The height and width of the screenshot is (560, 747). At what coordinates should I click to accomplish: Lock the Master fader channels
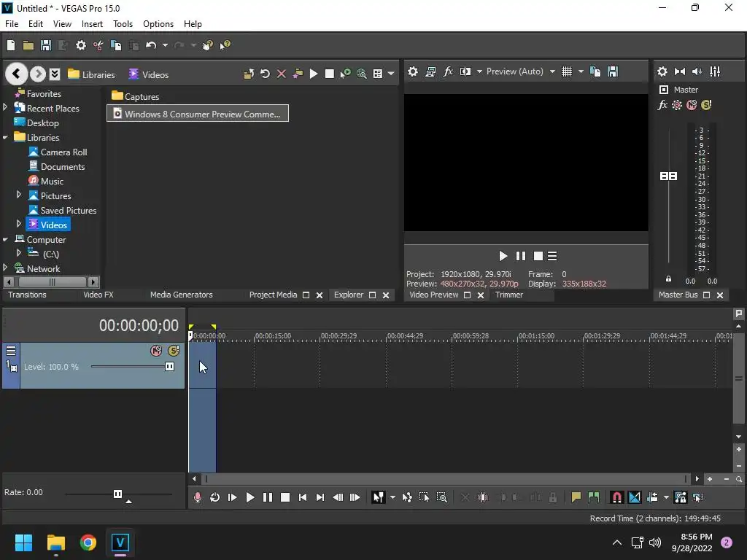668,279
